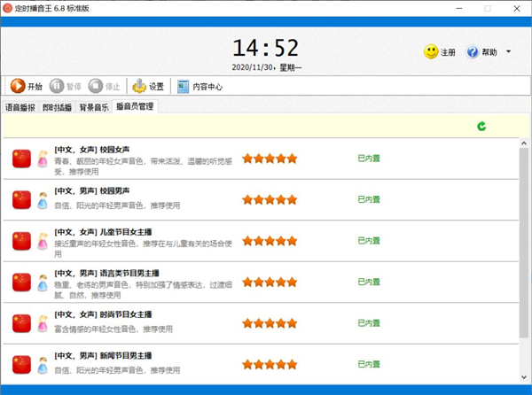
Task: Close the 定时播音王 window
Action: point(517,8)
